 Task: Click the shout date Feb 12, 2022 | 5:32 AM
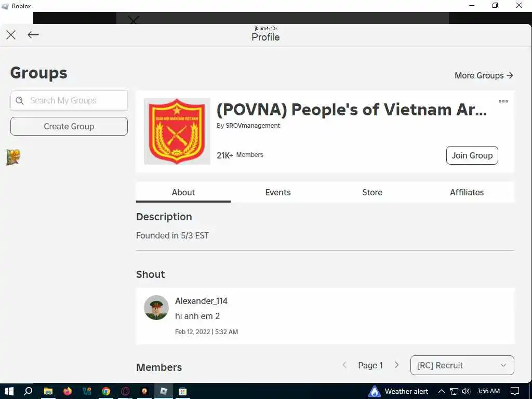tap(206, 332)
